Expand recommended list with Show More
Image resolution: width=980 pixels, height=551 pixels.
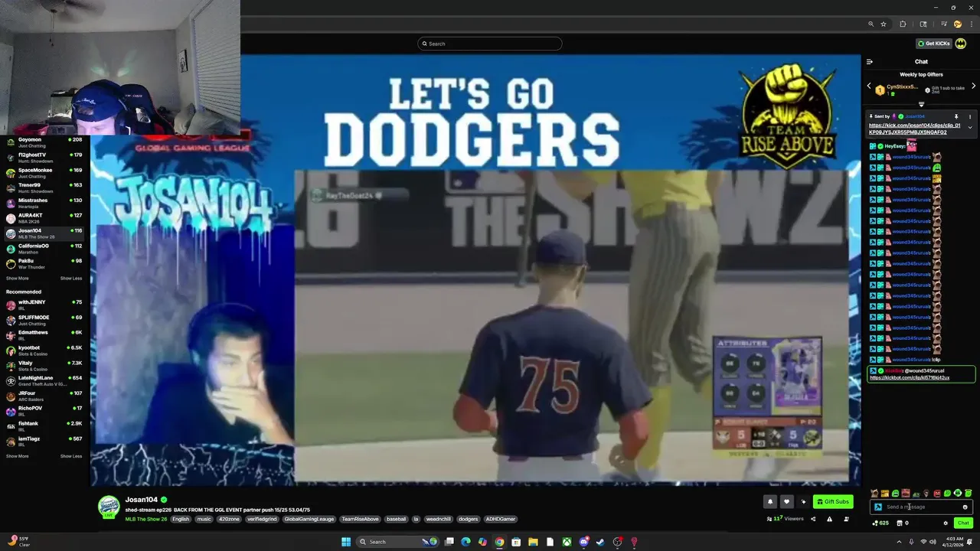[x=17, y=456]
